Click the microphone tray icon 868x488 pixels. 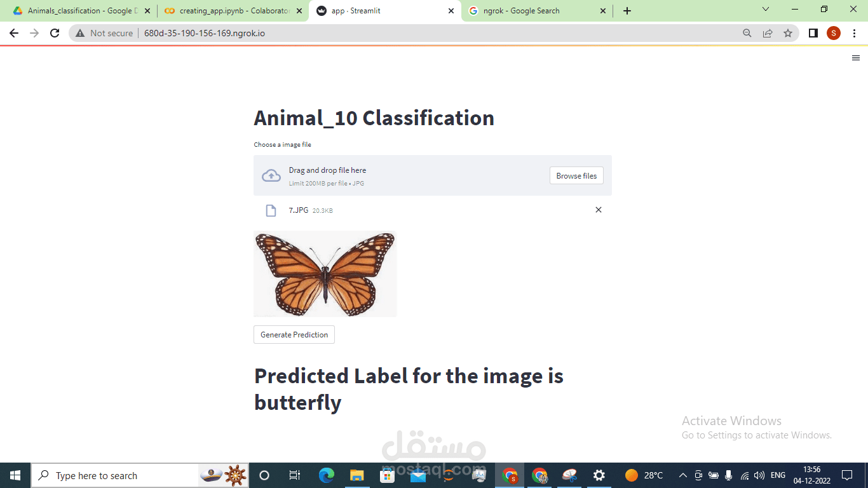click(728, 475)
